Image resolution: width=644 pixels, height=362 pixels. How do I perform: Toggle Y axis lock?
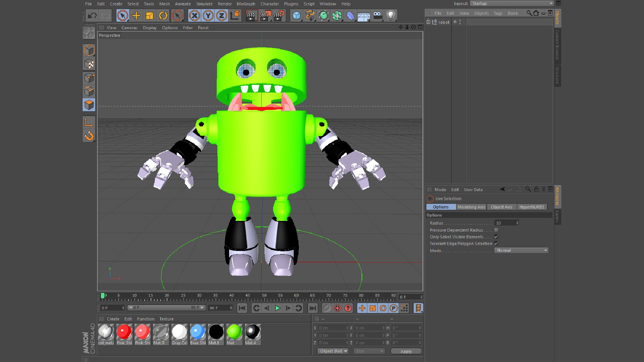[x=208, y=15]
